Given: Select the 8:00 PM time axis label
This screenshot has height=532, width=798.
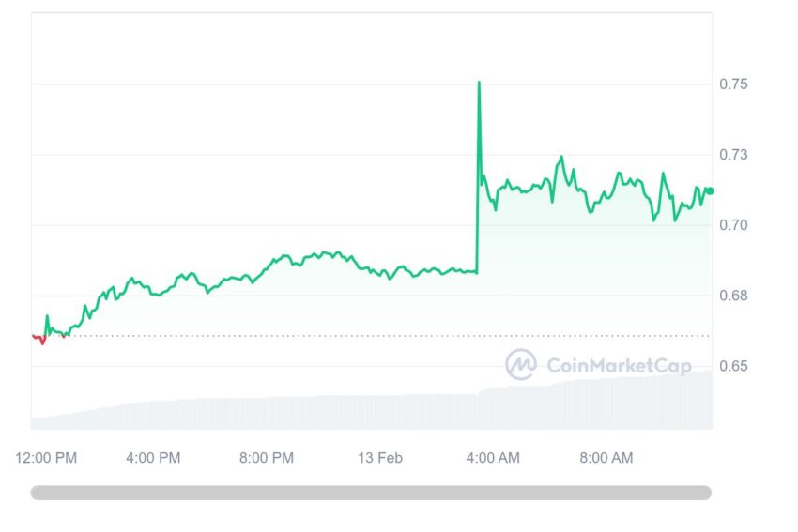Looking at the screenshot, I should tap(267, 458).
